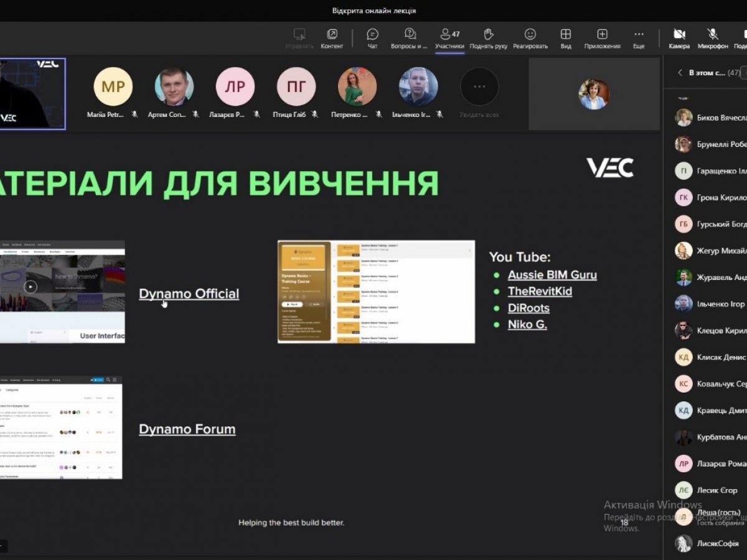Unmute with the Микрофон button
This screenshot has width=747, height=560.
713,38
